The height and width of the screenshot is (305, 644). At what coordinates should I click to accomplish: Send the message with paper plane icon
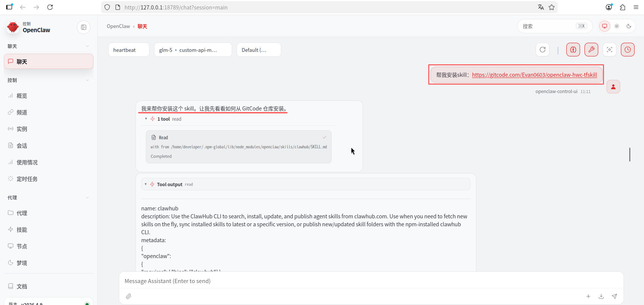point(614,296)
